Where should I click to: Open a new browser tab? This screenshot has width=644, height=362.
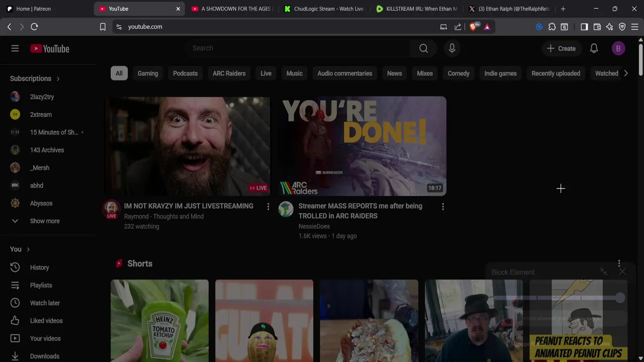(563, 9)
